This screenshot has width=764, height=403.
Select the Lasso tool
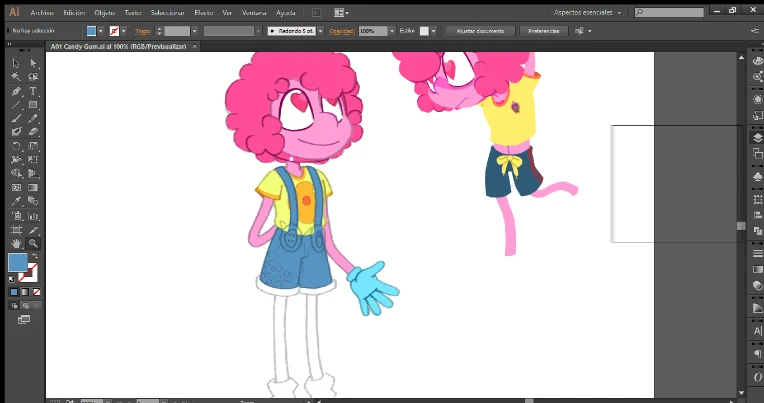(x=33, y=77)
